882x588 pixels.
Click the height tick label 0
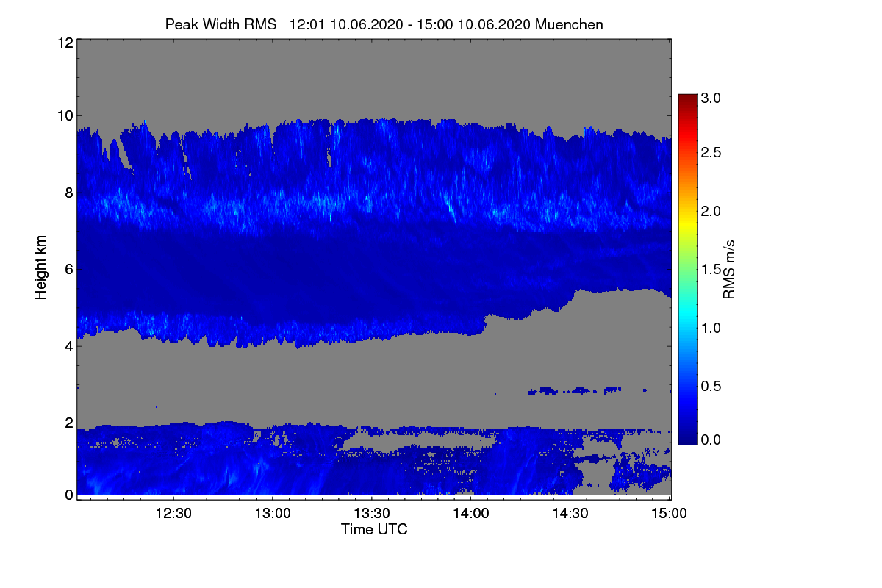click(x=68, y=495)
